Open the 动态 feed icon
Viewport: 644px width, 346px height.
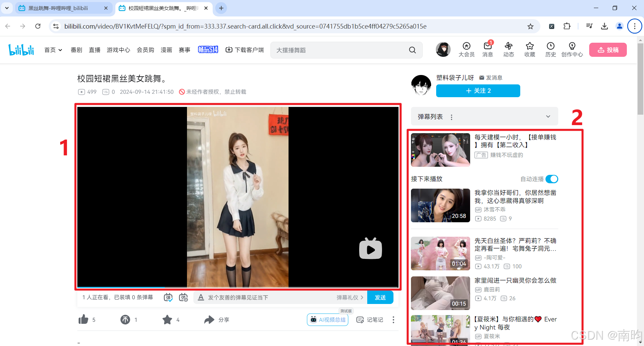508,50
